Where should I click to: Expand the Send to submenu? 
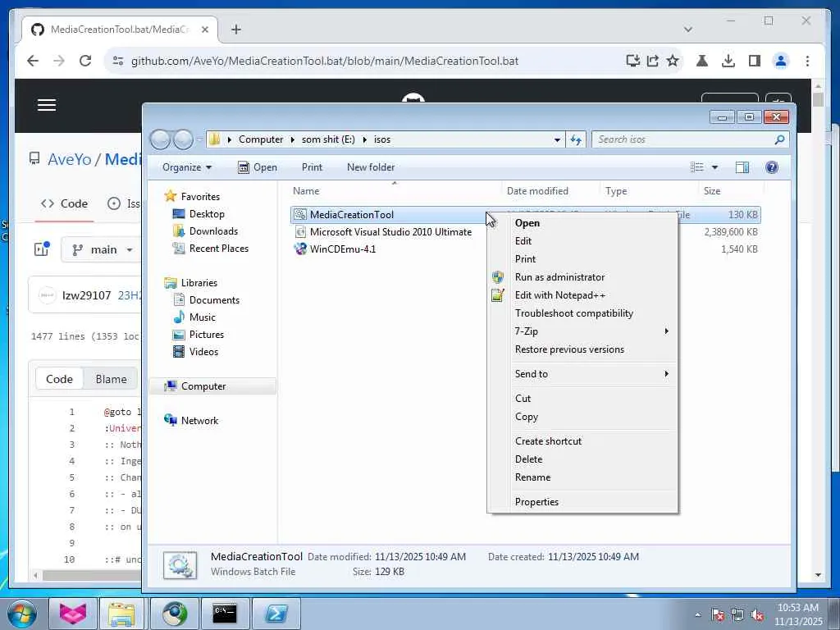coord(582,374)
